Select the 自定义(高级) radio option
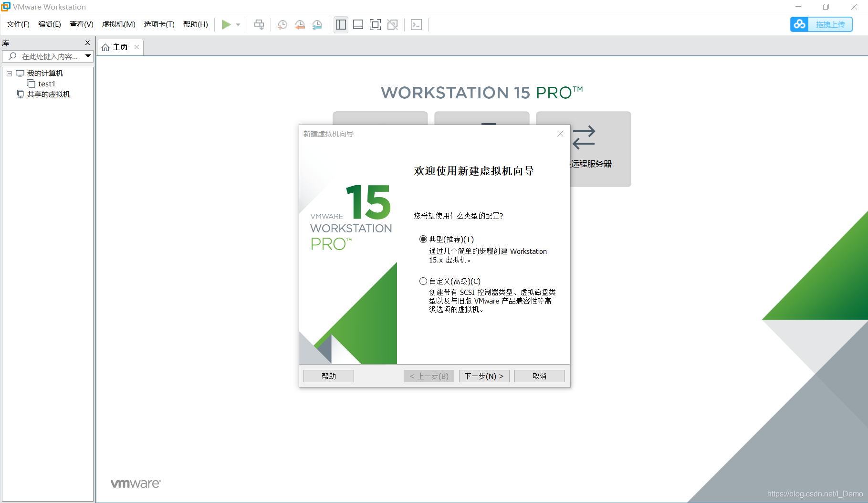 (423, 281)
